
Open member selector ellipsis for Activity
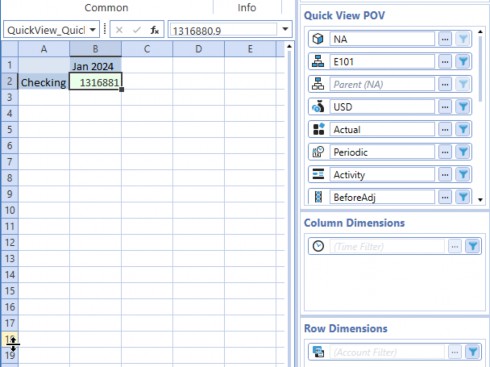[445, 174]
